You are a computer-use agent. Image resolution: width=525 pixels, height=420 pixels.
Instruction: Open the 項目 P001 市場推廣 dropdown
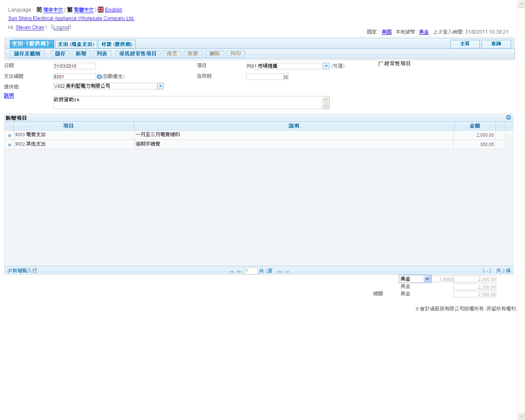tap(326, 66)
